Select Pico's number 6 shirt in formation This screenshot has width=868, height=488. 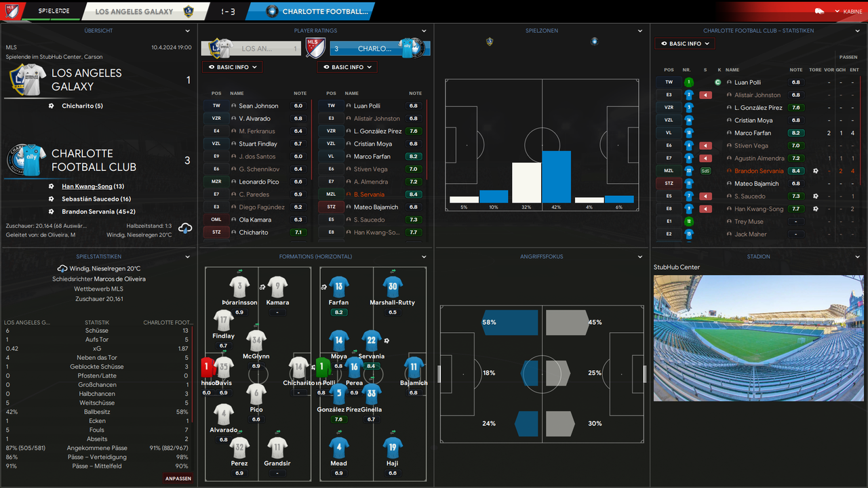tap(256, 394)
